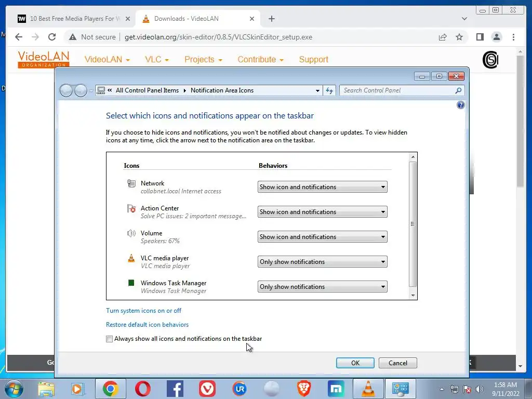The width and height of the screenshot is (532, 399).
Task: Click the Volume speaker icon in the list
Action: [x=131, y=233]
